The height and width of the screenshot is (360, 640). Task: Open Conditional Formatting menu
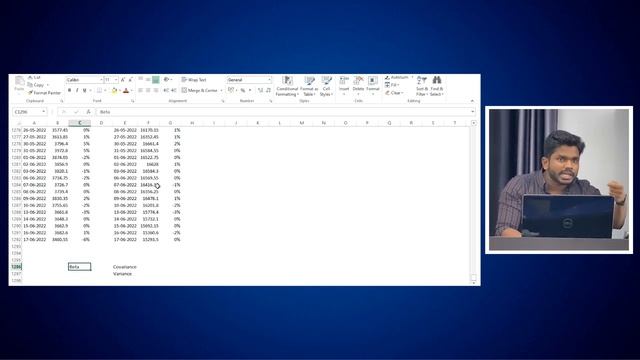pos(287,86)
